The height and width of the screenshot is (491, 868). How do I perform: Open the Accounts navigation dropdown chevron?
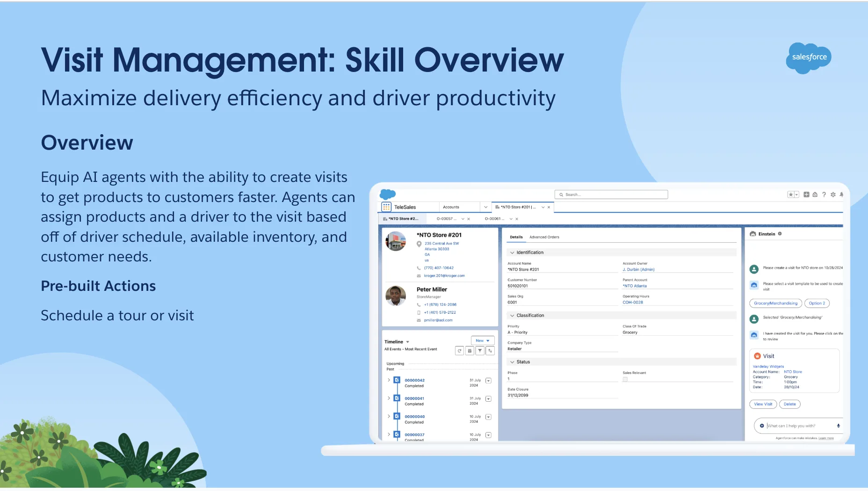click(x=485, y=207)
